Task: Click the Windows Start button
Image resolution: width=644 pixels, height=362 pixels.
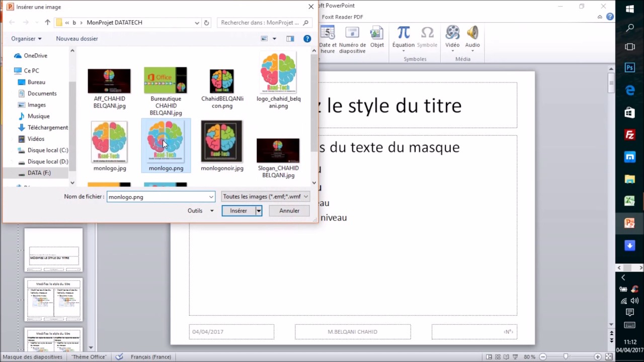Action: [x=630, y=9]
